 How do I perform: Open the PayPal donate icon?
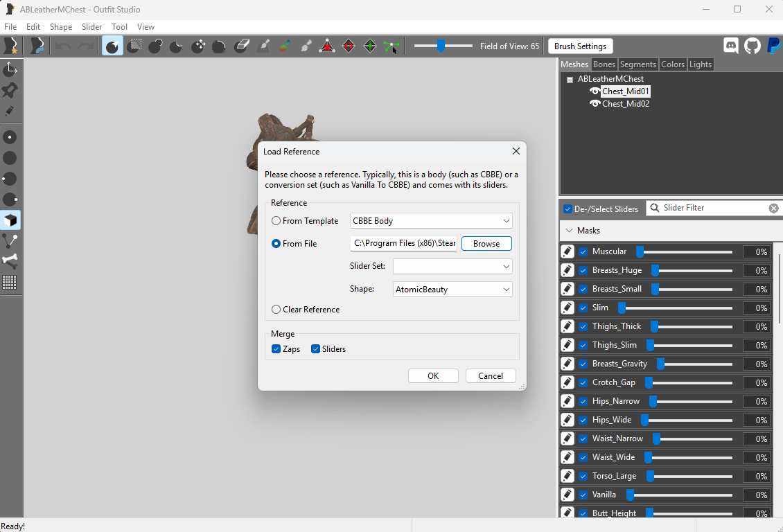(773, 46)
